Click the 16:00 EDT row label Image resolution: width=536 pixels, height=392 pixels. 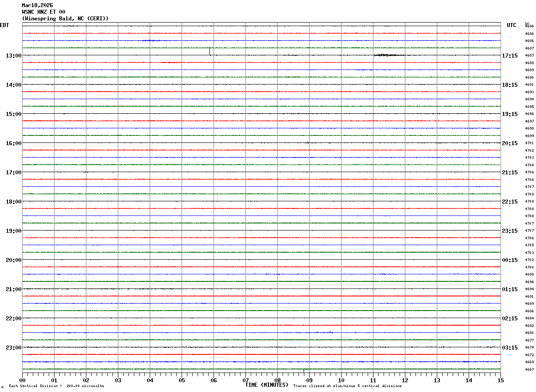click(x=14, y=143)
